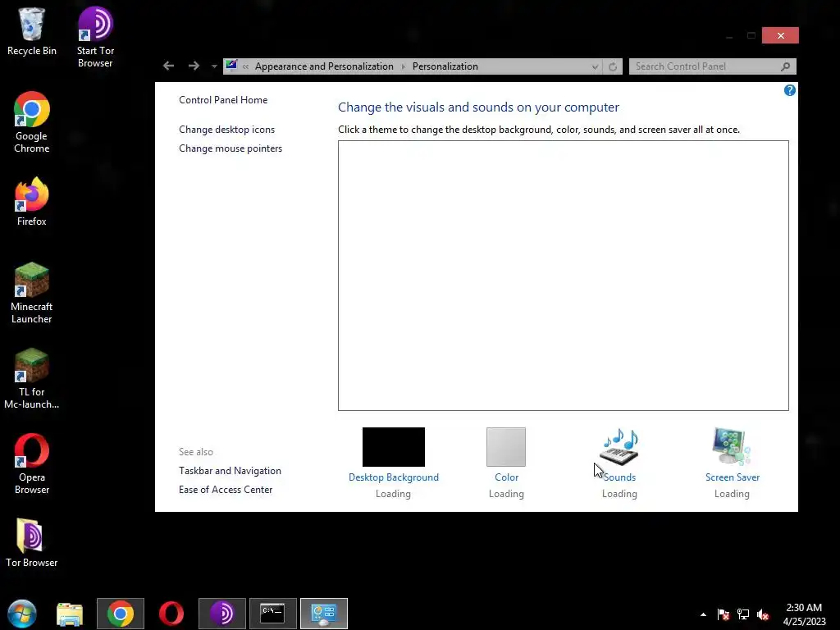This screenshot has width=840, height=630.
Task: Click the gray Color swatch
Action: pos(506,447)
